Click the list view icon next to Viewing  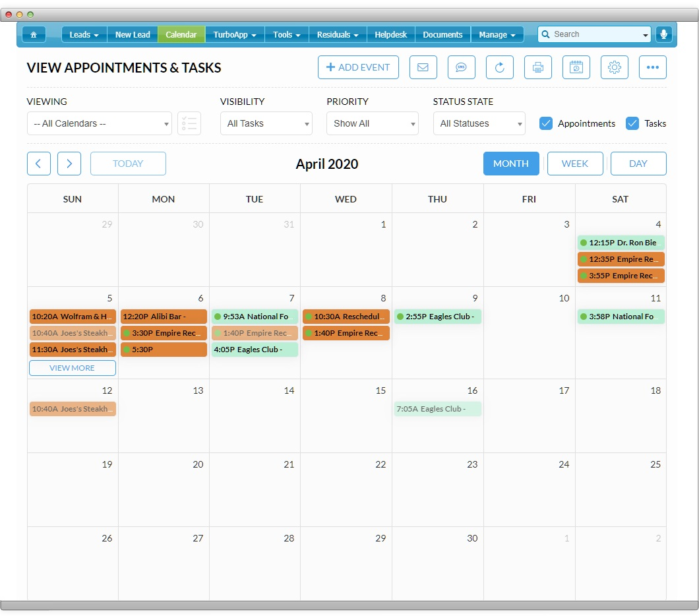pos(189,123)
